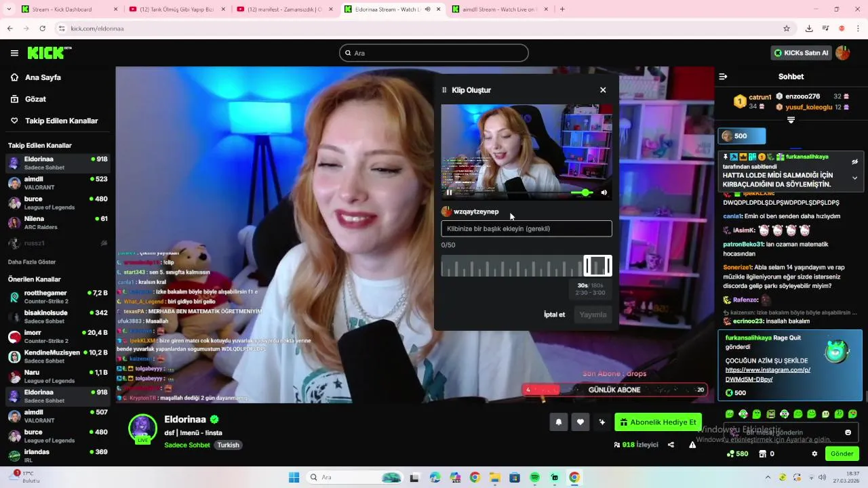Open recommended channel bisakinolsude
The image size is (868, 488).
tap(58, 317)
